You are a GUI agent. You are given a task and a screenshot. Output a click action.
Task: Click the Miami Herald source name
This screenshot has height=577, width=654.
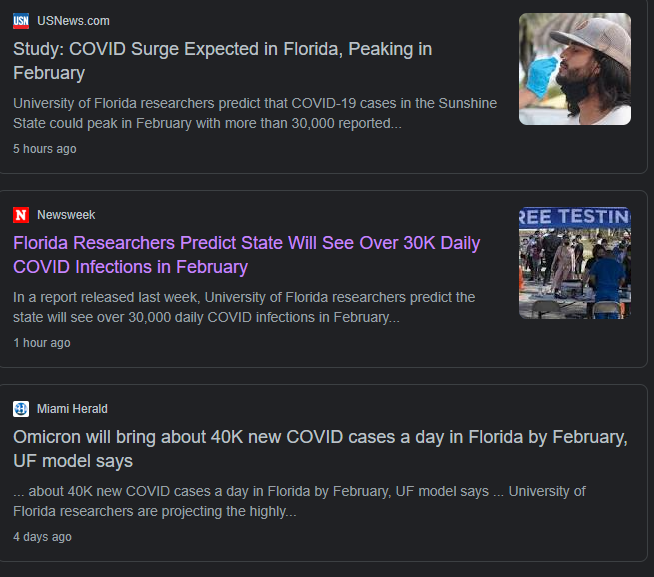[72, 409]
